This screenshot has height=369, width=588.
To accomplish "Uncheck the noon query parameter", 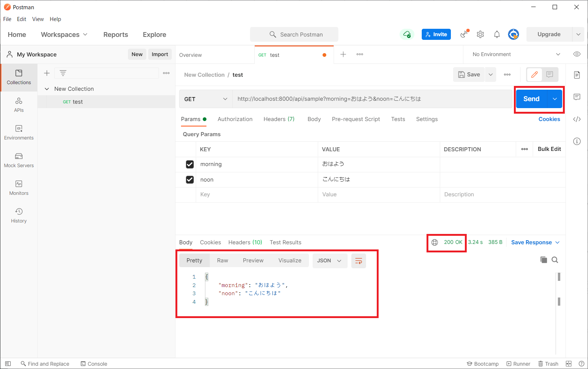I will 190,180.
